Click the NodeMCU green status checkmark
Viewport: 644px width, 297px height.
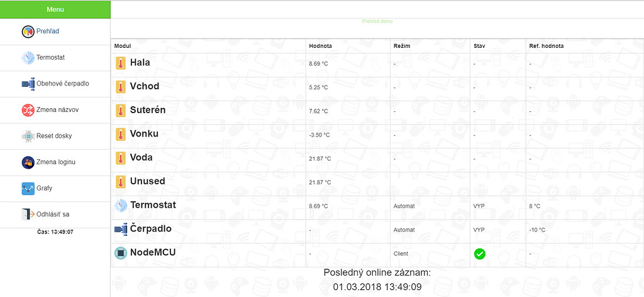coord(479,254)
